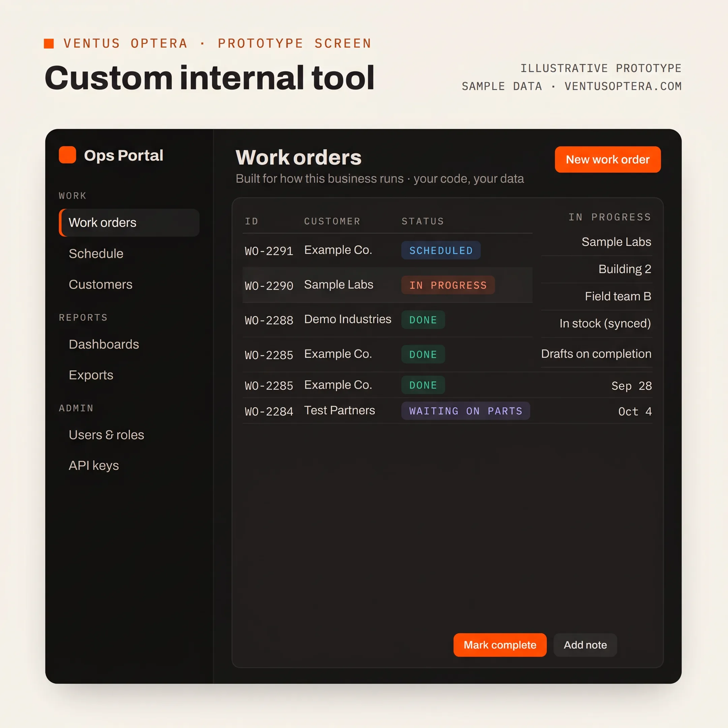Click the Add note button

(585, 645)
